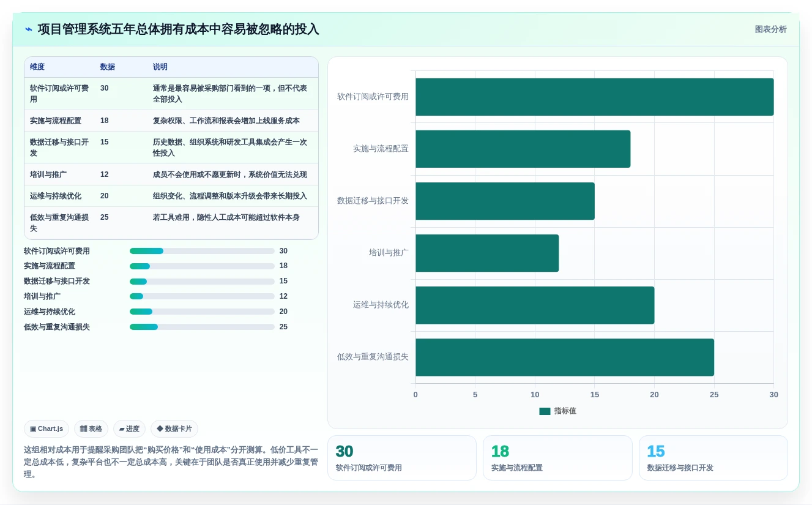This screenshot has height=505, width=812.
Task: Click the 低效与重复沟通损失 chart bar
Action: point(565,357)
